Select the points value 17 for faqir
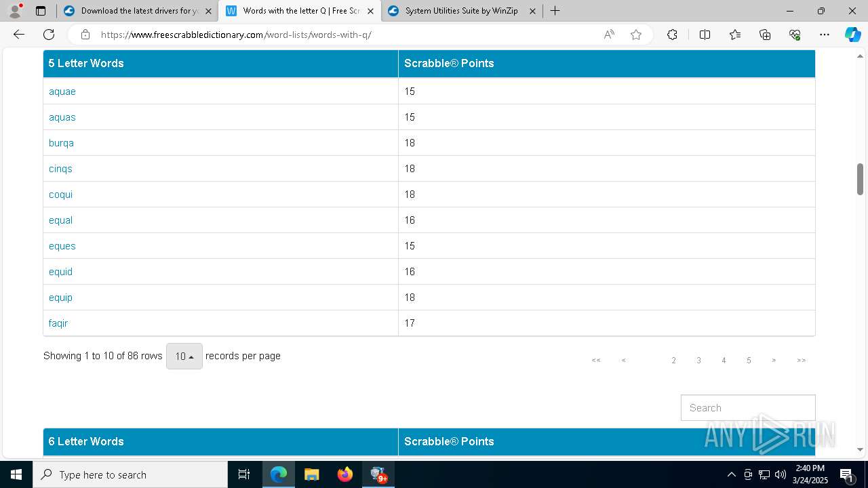 (410, 323)
